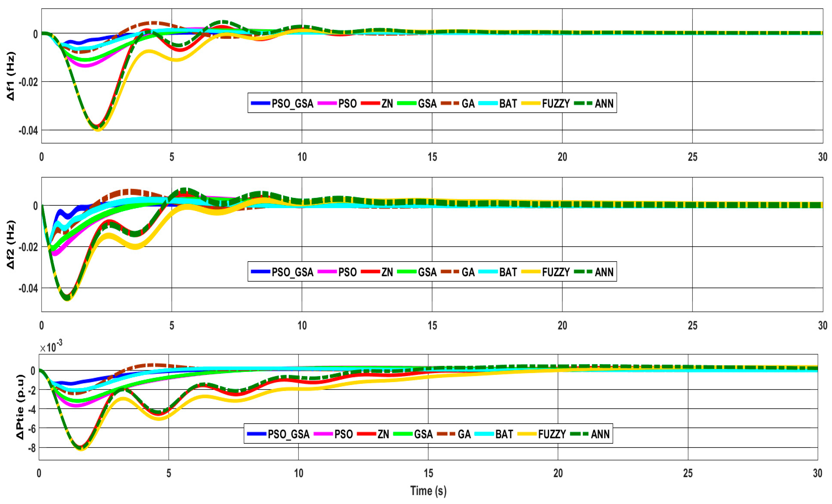Click the PSO_GSA legend entry in top plot

pyautogui.click(x=292, y=103)
